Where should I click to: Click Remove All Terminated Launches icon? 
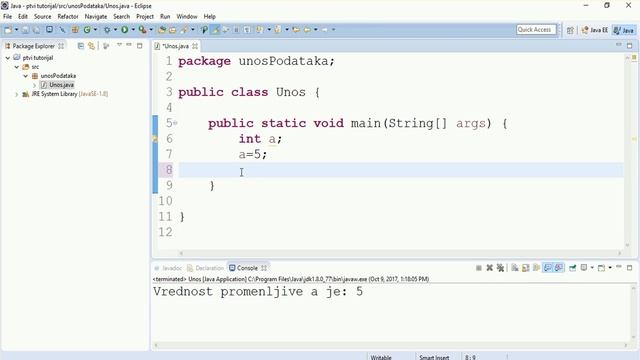pos(500,268)
